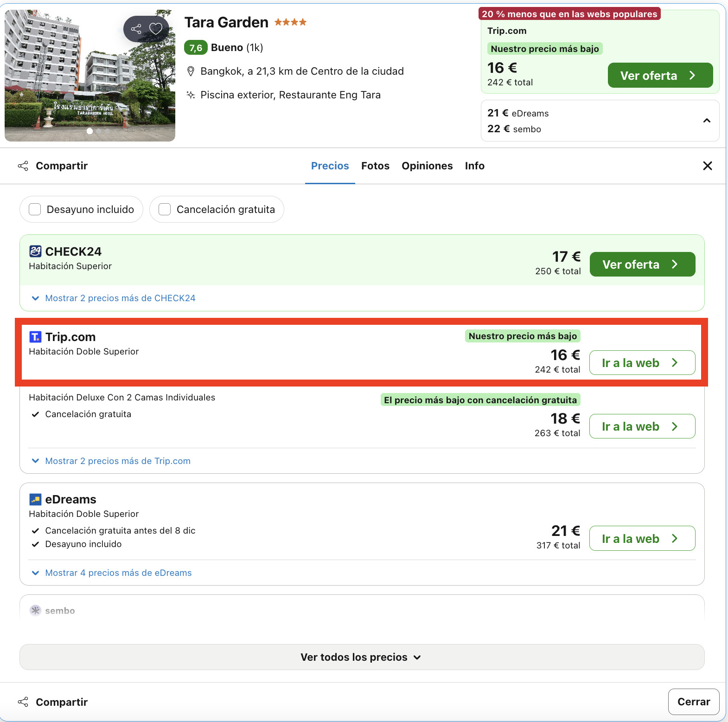Click the eDreams logo icon
This screenshot has height=722, width=728.
click(x=35, y=499)
